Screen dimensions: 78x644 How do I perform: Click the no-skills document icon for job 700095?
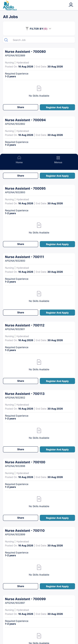39,225
